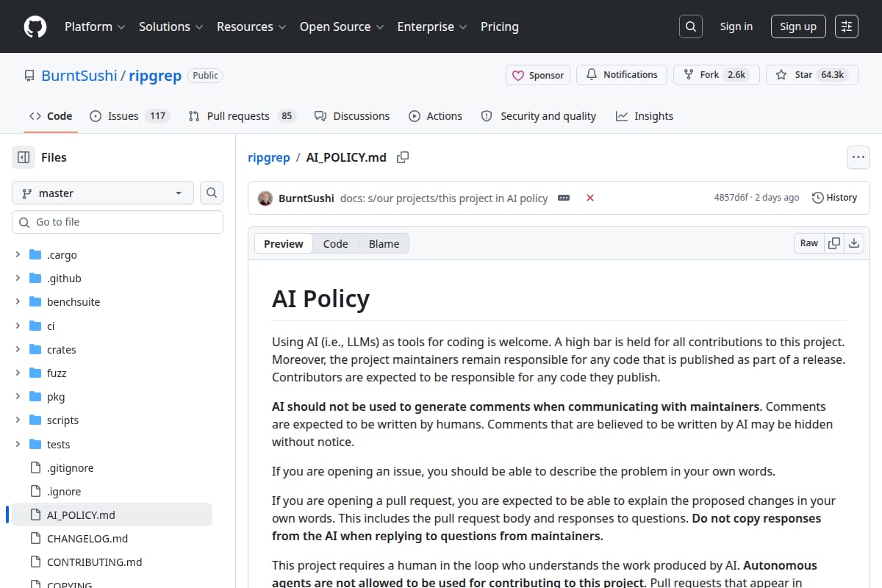Viewport: 882px width, 588px height.
Task: Click the repository icon beside BurntSushi
Action: click(29, 76)
